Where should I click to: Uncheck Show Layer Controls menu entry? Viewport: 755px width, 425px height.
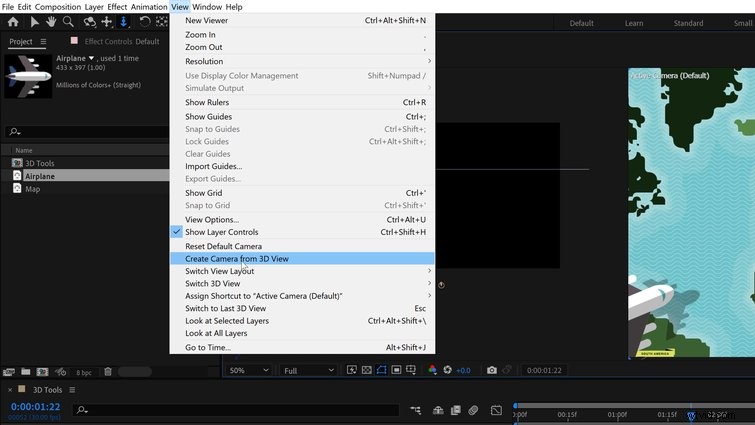tap(302, 232)
